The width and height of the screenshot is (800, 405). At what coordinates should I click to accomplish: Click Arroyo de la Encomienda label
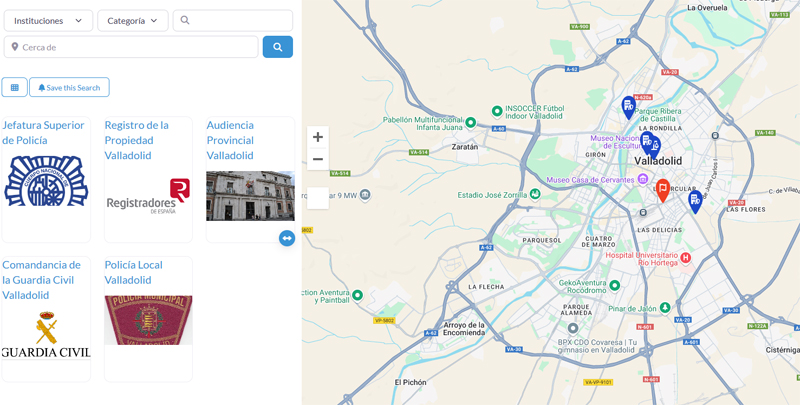point(464,329)
